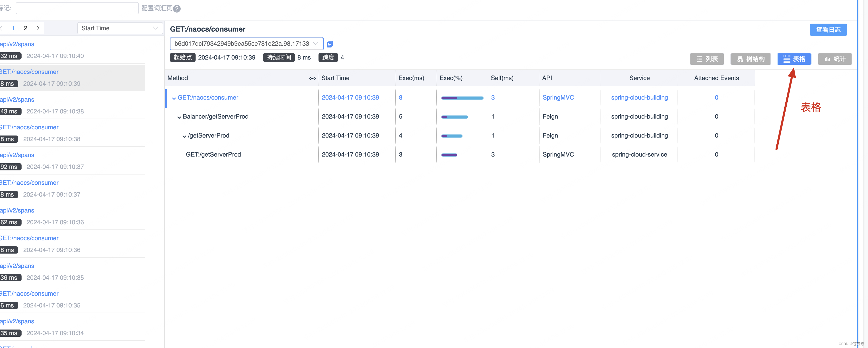
Task: Click Exec(%) bar of GET:/getServerProd row
Action: [x=449, y=155]
